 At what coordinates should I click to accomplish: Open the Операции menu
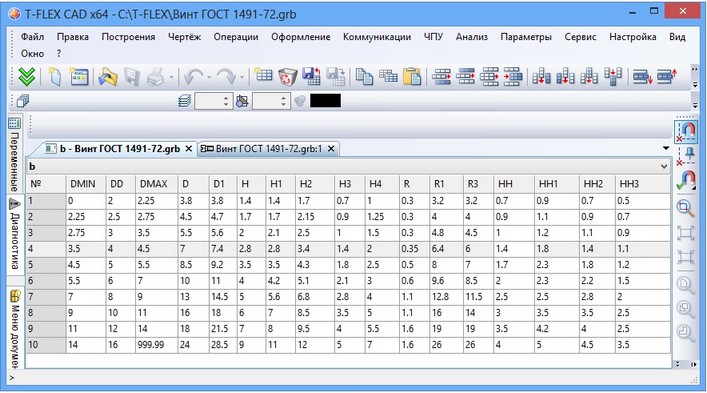click(236, 37)
